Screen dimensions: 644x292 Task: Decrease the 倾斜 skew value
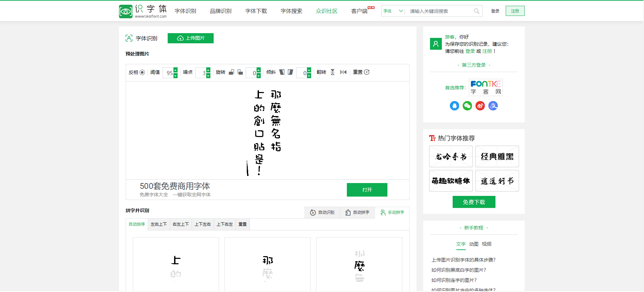click(309, 75)
